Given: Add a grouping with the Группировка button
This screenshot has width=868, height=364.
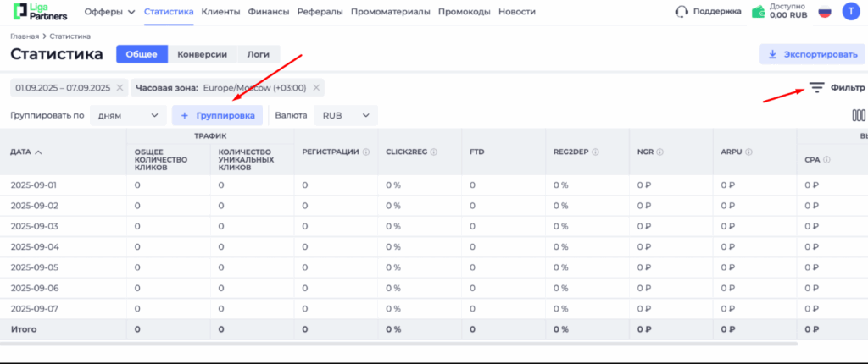Looking at the screenshot, I should tap(218, 116).
